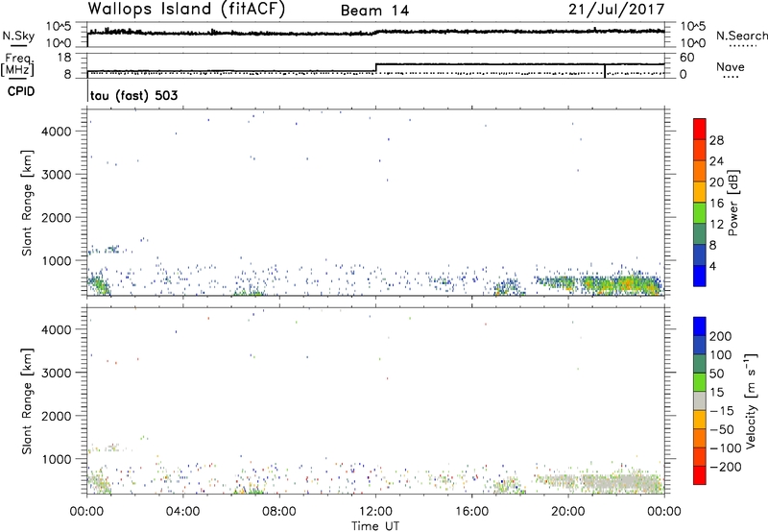Click the date "21/Jul/2017"
The width and height of the screenshot is (768, 532).
coord(616,10)
